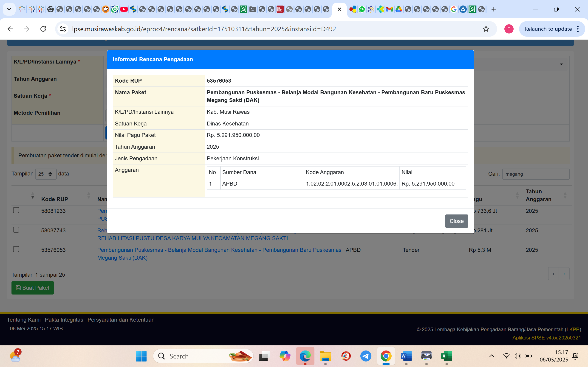Image resolution: width=588 pixels, height=367 pixels.
Task: Check the box for RUP 58037743
Action: point(16,230)
